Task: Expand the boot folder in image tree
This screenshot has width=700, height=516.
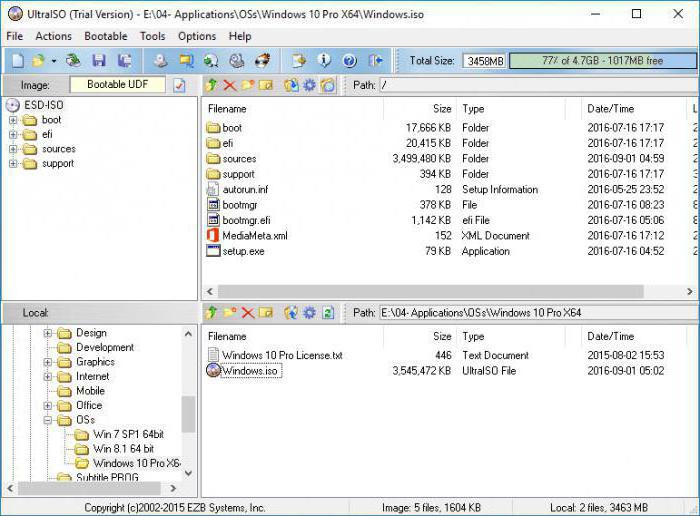Action: [13, 120]
